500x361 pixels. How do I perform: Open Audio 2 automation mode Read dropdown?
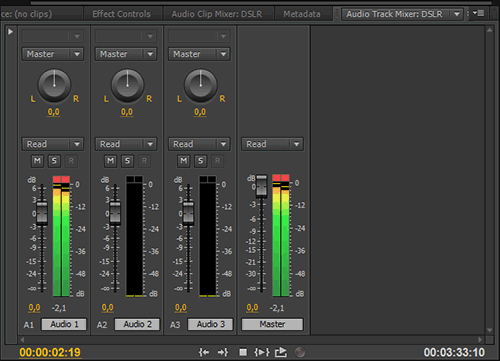point(126,144)
